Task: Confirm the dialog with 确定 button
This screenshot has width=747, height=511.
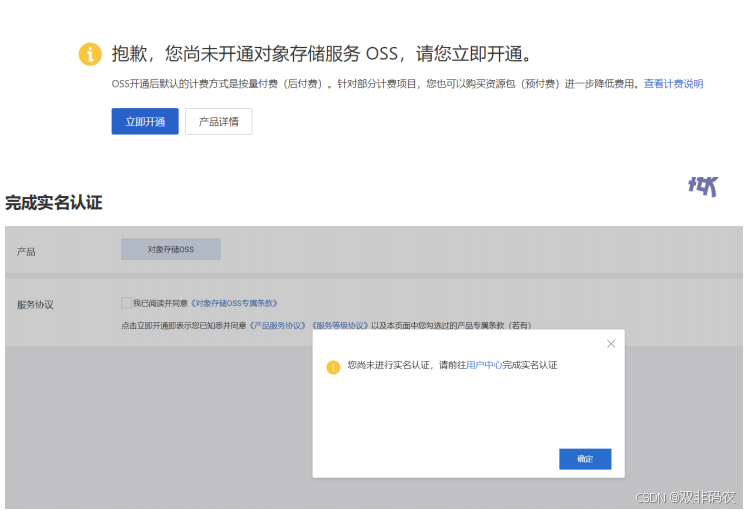Action: (x=585, y=459)
